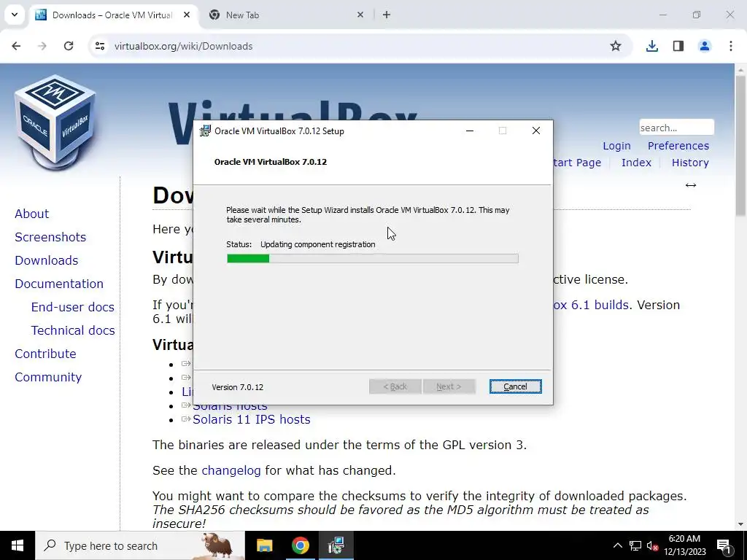
Task: Cancel the VirtualBox installation
Action: (x=516, y=386)
